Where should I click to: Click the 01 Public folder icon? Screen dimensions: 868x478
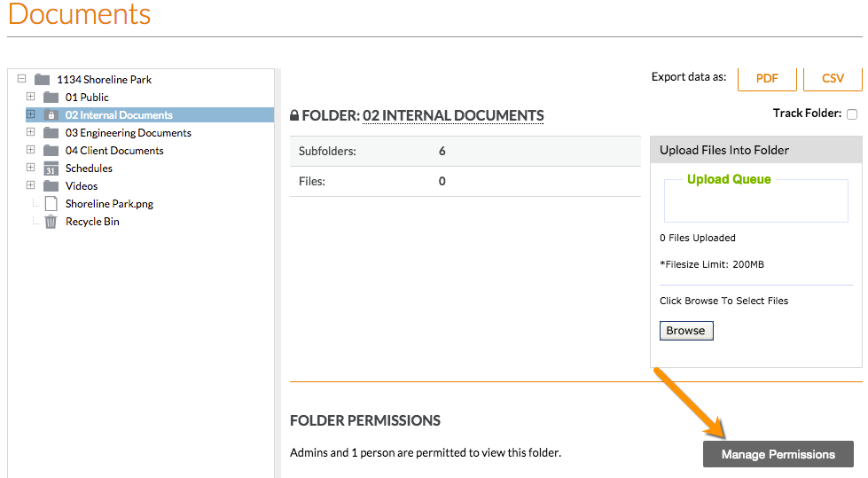(51, 98)
